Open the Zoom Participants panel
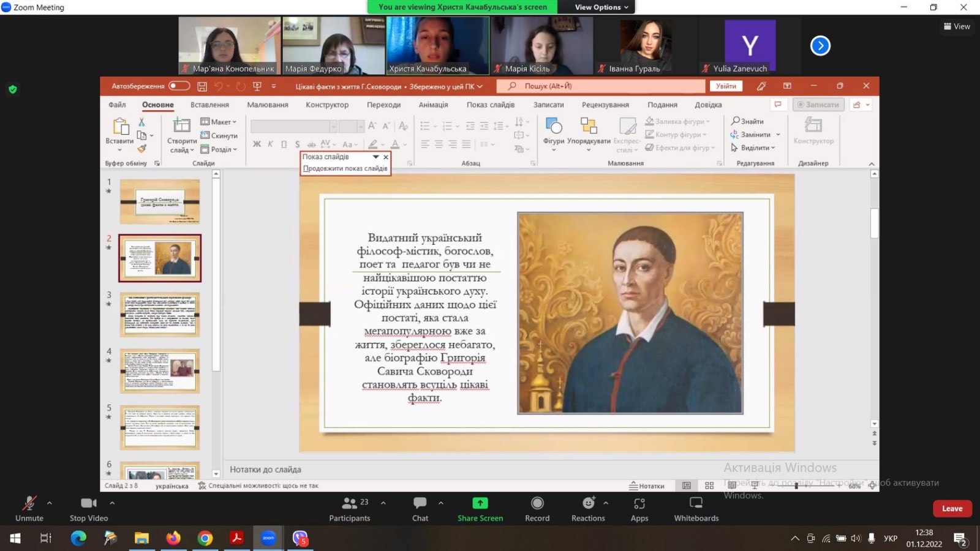Screen dimensions: 980x551 click(x=350, y=509)
